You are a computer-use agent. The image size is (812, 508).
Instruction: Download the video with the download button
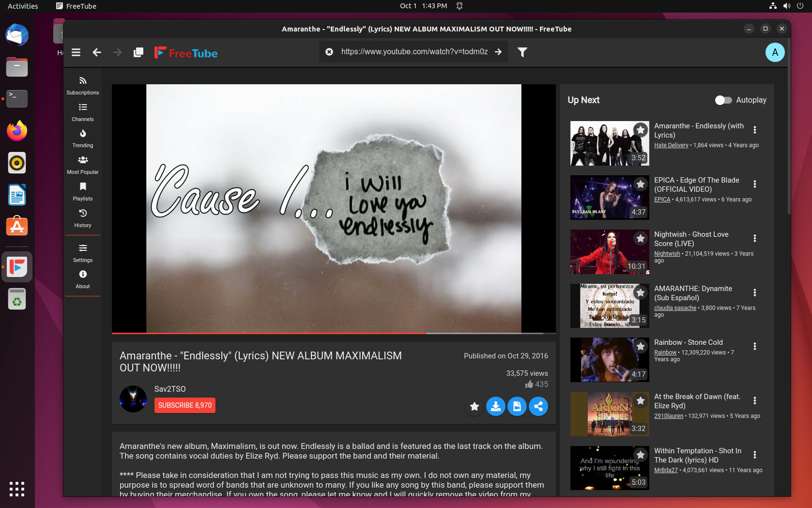point(496,406)
